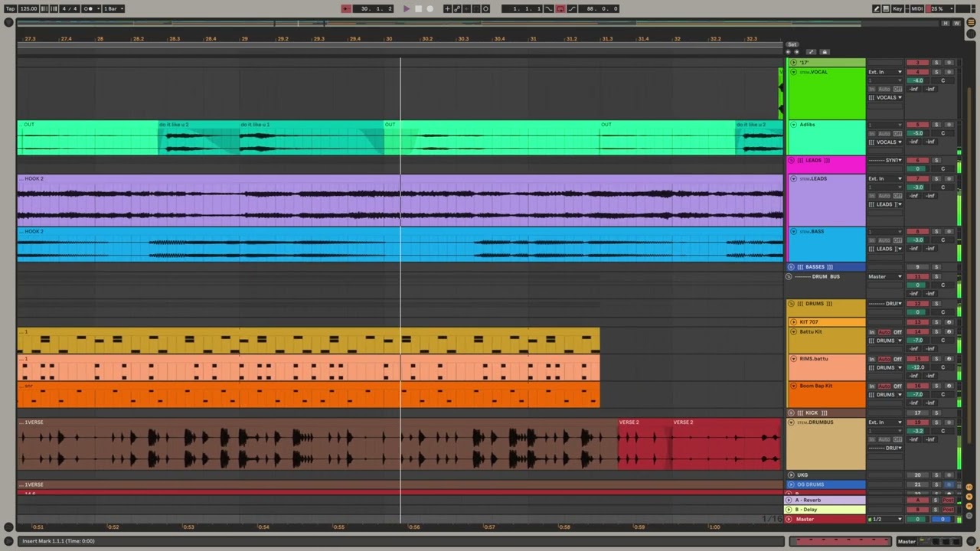Screen dimensions: 980x551
Task: Click RIMS.battu volume value -12.0
Action: point(917,367)
